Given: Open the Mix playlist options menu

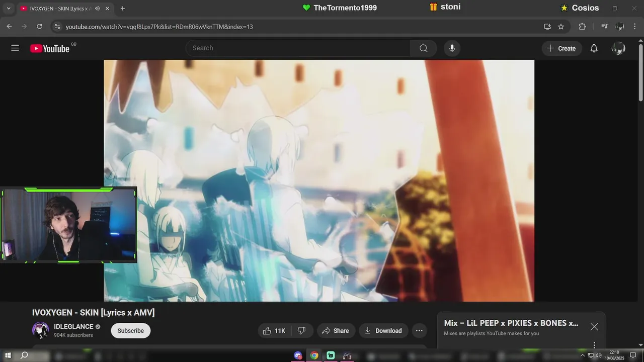Looking at the screenshot, I should tap(594, 345).
